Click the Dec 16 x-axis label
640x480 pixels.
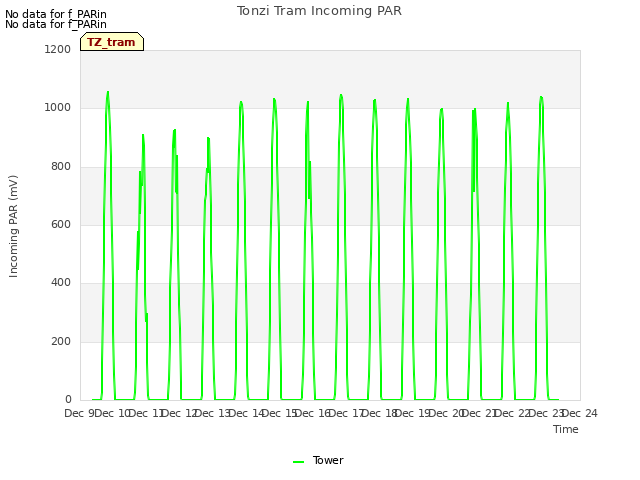(313, 413)
